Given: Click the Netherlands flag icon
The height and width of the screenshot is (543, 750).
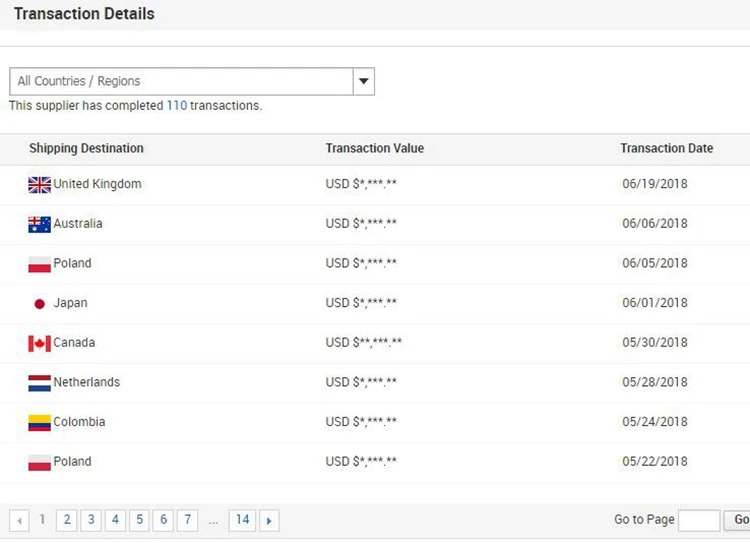Looking at the screenshot, I should (x=39, y=383).
